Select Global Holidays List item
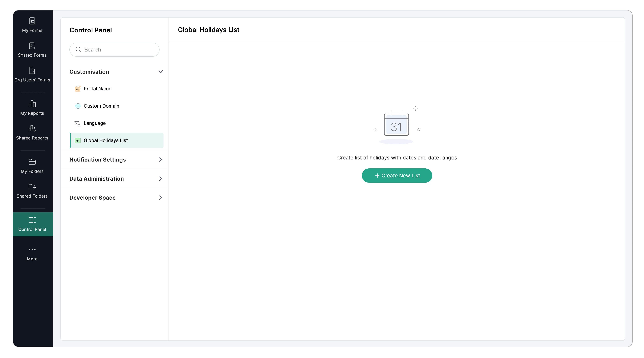The width and height of the screenshot is (644, 358). (106, 141)
